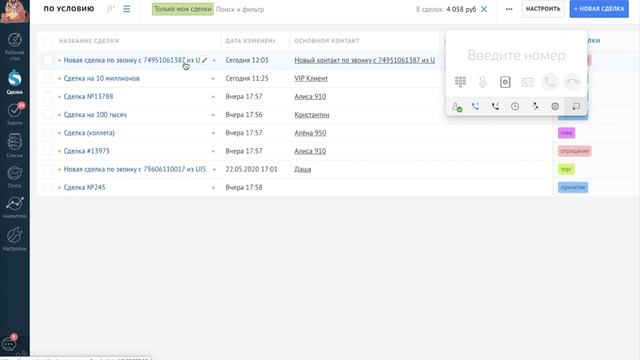Open the Почта mail section in sidebar
The width and height of the screenshot is (640, 360).
[15, 177]
